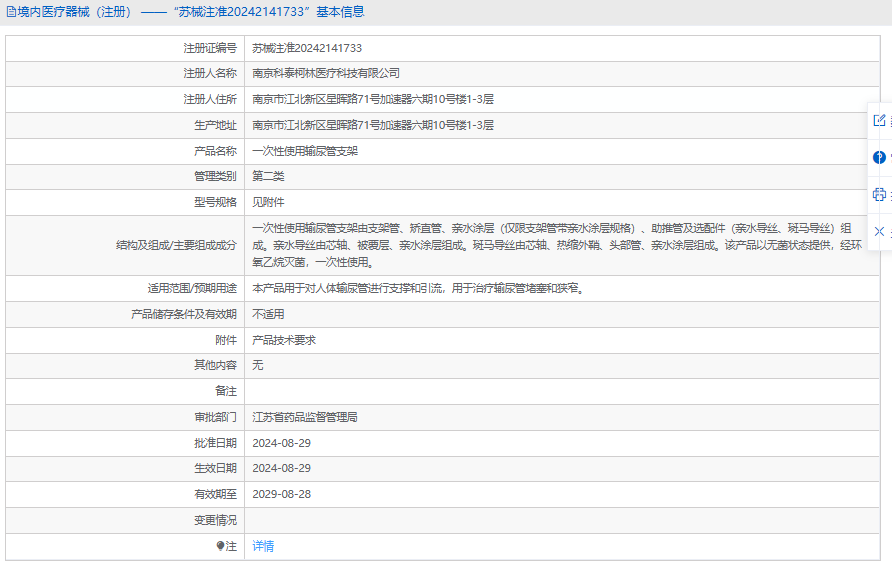
Task: Click the approval department 江苏省药品监督管理局
Action: (x=305, y=418)
